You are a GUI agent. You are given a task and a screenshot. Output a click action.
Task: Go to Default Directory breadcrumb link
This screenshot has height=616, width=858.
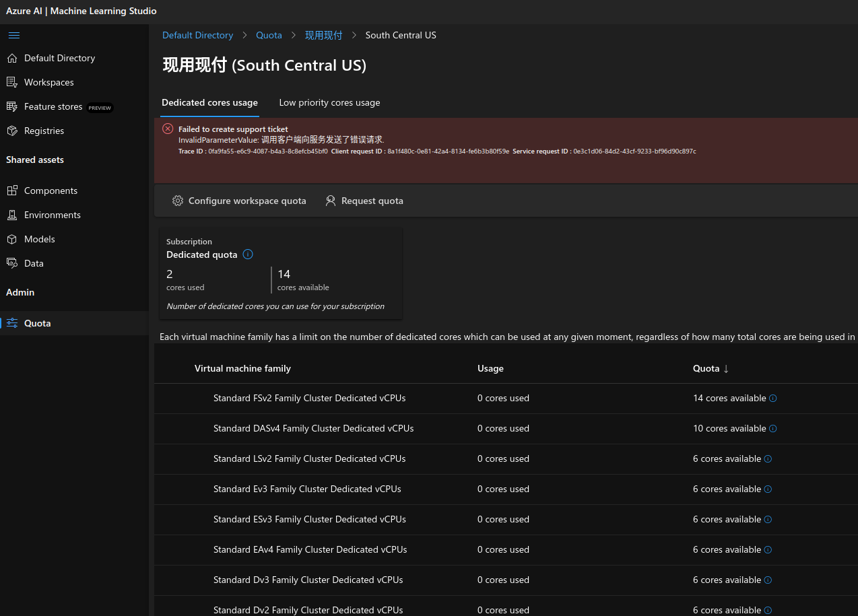[x=197, y=35]
